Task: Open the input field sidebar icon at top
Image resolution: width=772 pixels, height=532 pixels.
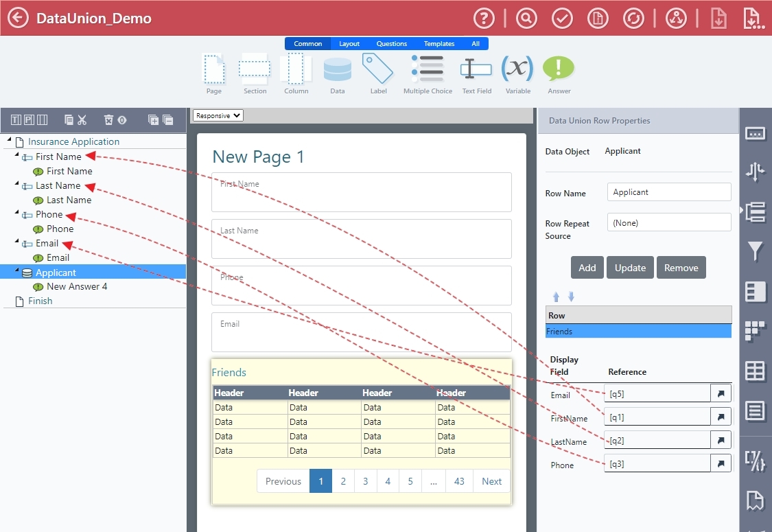Action: tap(756, 133)
